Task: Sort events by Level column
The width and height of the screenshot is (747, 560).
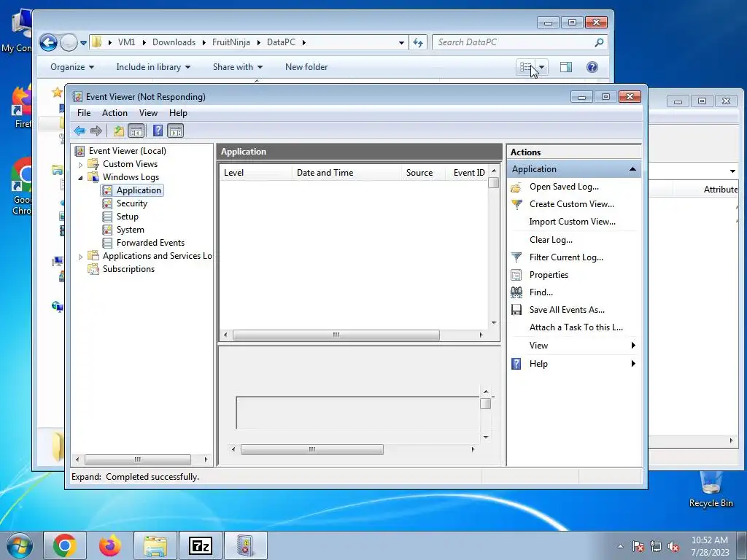Action: [x=256, y=173]
